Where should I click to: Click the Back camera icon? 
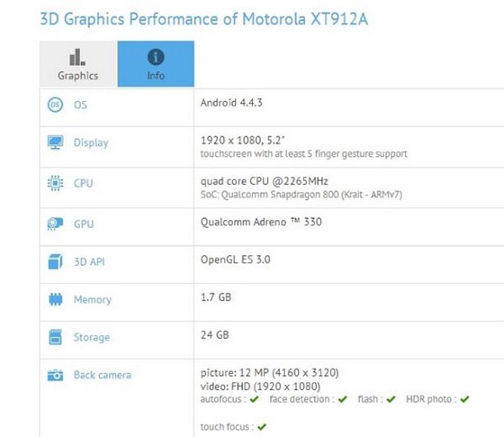coord(55,375)
